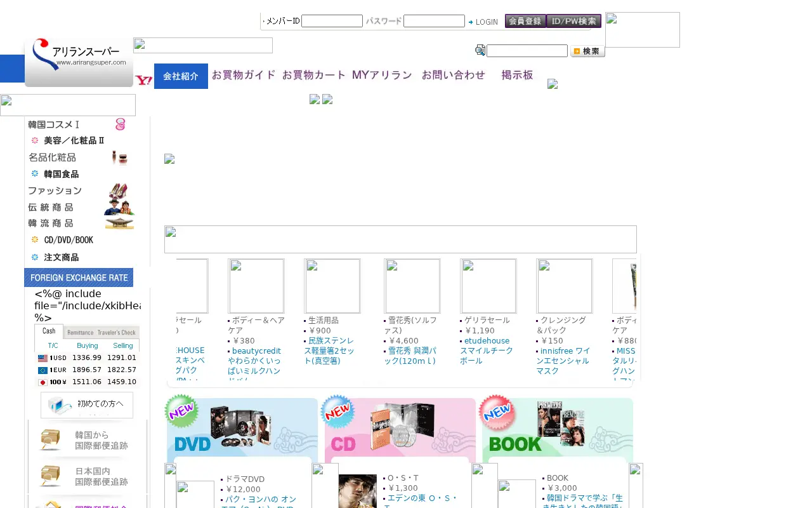This screenshot has height=508, width=812.
Task: Open the Yahoo Y! icon link
Action: point(144,80)
